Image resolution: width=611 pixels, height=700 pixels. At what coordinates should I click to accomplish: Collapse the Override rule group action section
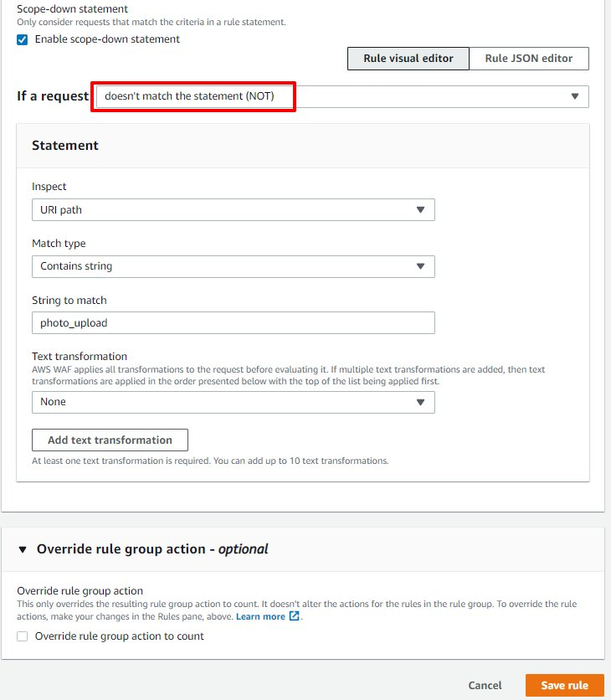(x=23, y=549)
